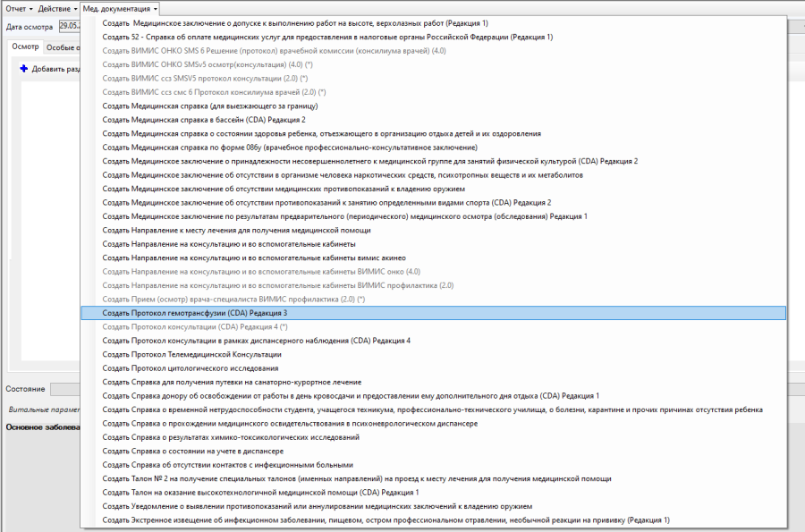Create Справка об отсутствии контактов с инфекционными больными
The image size is (805, 532).
[434, 465]
